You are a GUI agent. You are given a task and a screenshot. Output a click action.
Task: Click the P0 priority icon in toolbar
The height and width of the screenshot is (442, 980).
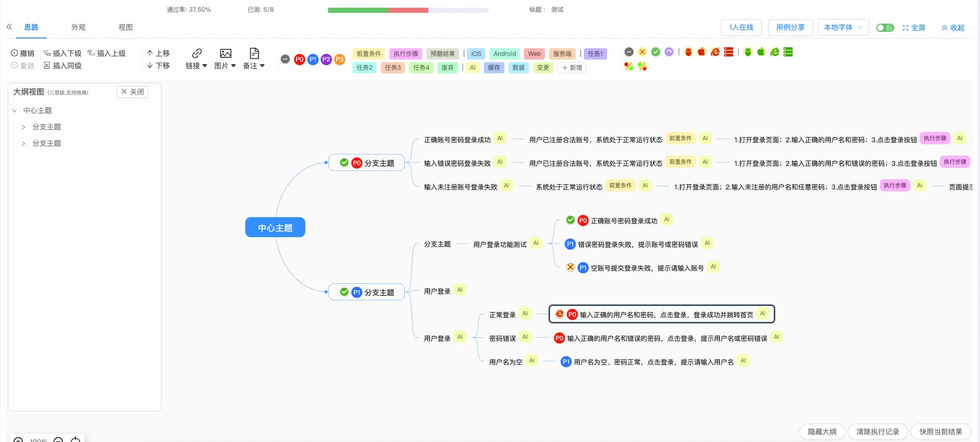300,60
